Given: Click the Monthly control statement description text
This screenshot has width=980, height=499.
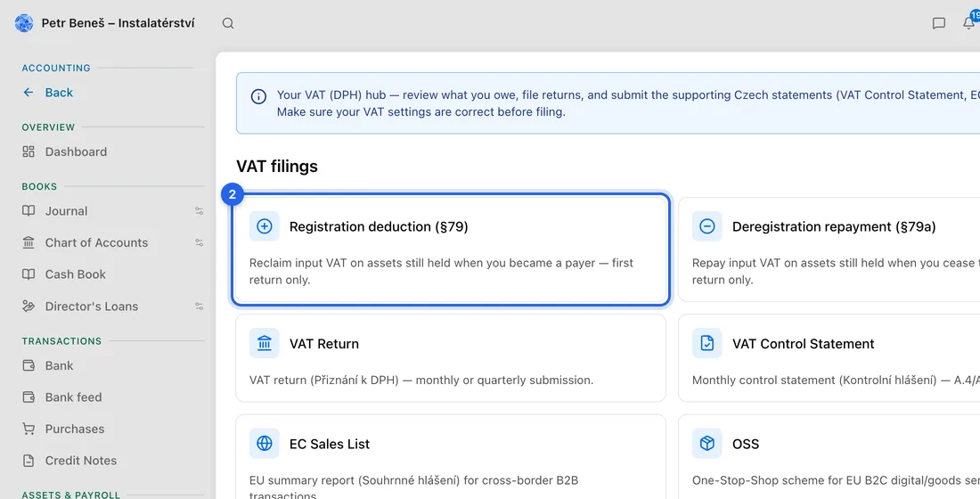Looking at the screenshot, I should coord(836,380).
